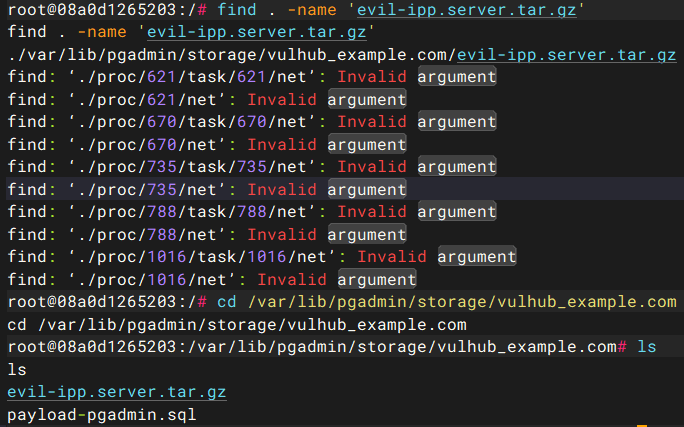684x427 pixels.
Task: Open evil-ipp.server.tar.gz link in first prompt line
Action: point(467,10)
